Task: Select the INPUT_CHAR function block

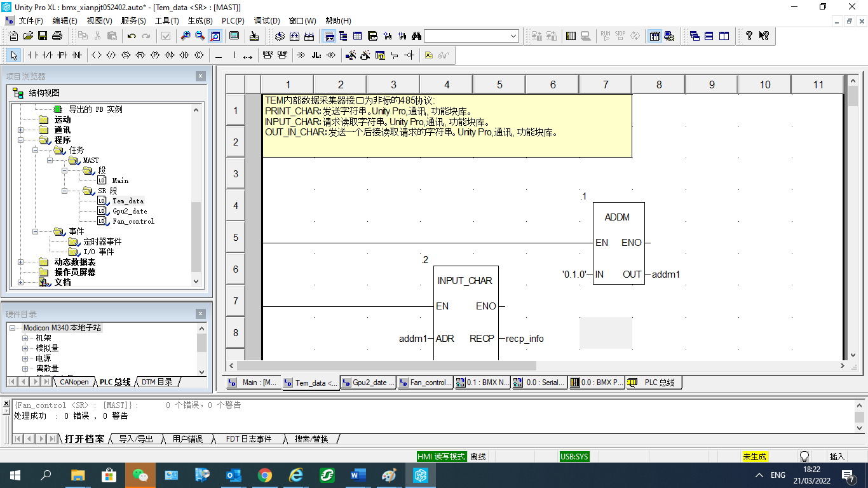Action: coord(465,313)
